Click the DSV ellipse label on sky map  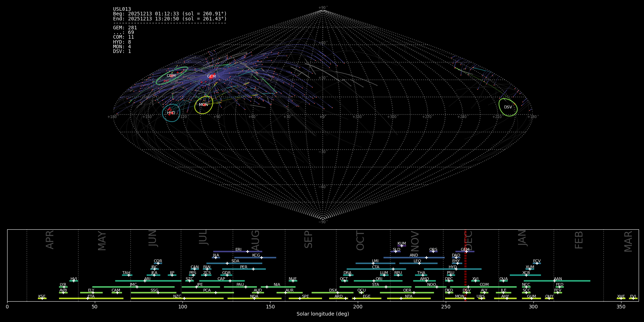pos(508,107)
